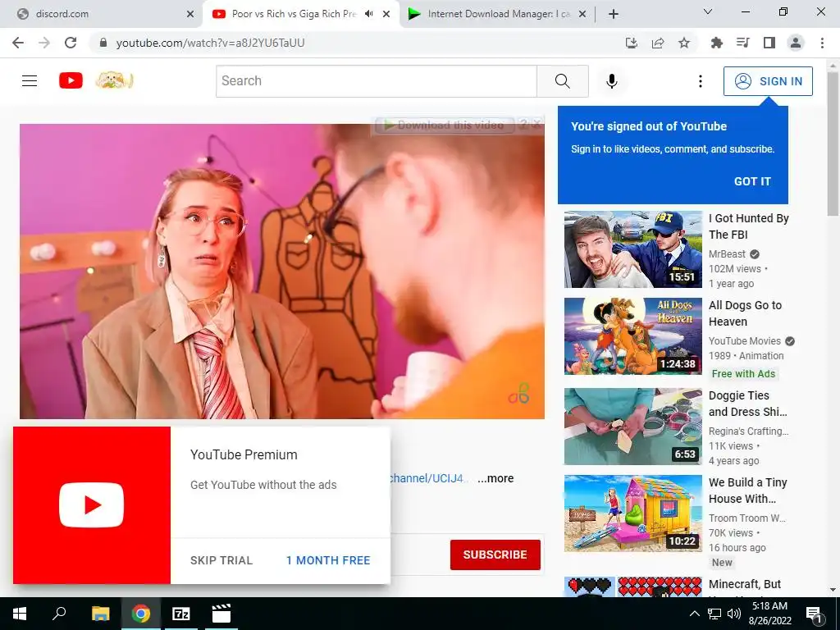Click the search magnifier button
The width and height of the screenshot is (840, 630).
point(563,81)
